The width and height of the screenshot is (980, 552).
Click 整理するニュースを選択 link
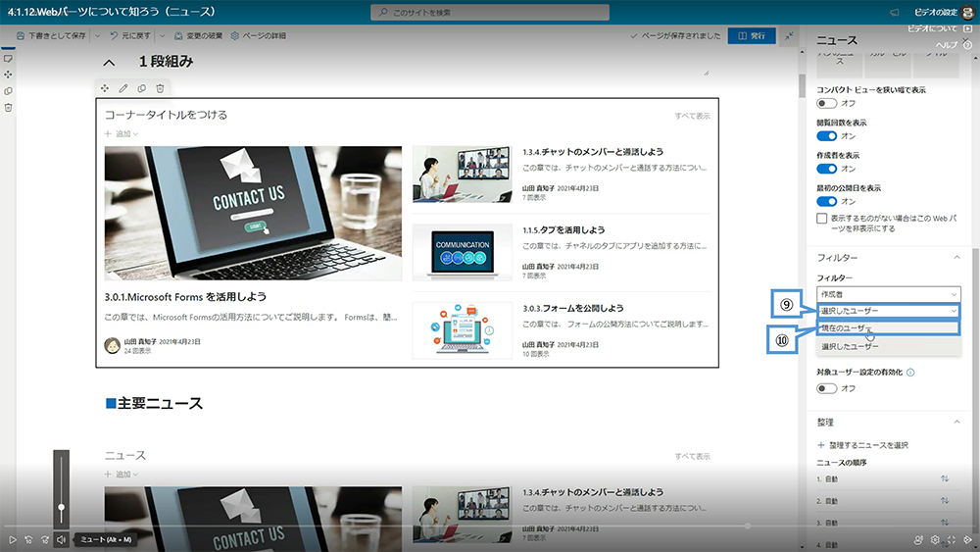click(862, 445)
